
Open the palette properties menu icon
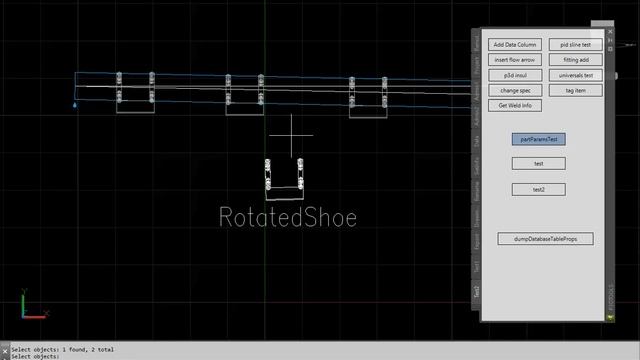coord(610,49)
